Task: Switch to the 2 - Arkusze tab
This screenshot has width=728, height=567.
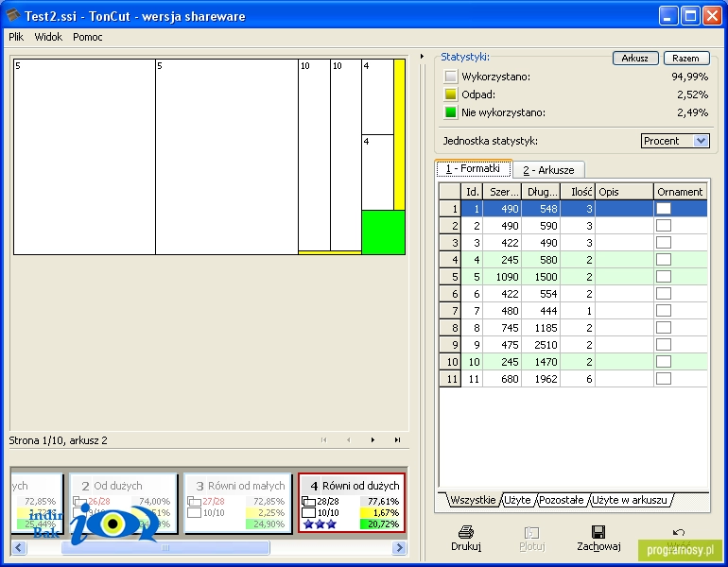Action: [x=548, y=170]
